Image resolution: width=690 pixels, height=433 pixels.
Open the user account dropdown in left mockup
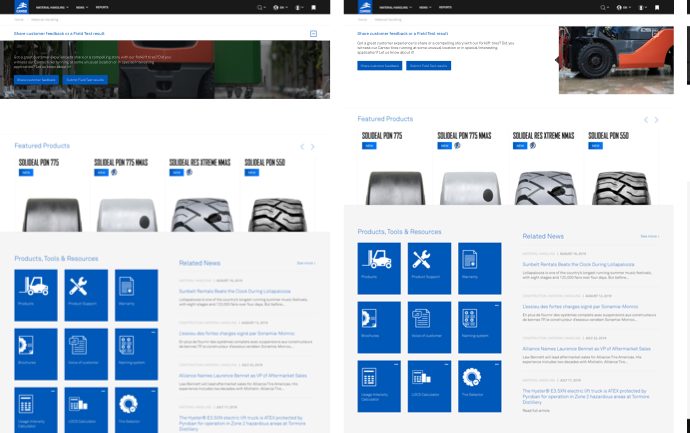click(x=299, y=7)
